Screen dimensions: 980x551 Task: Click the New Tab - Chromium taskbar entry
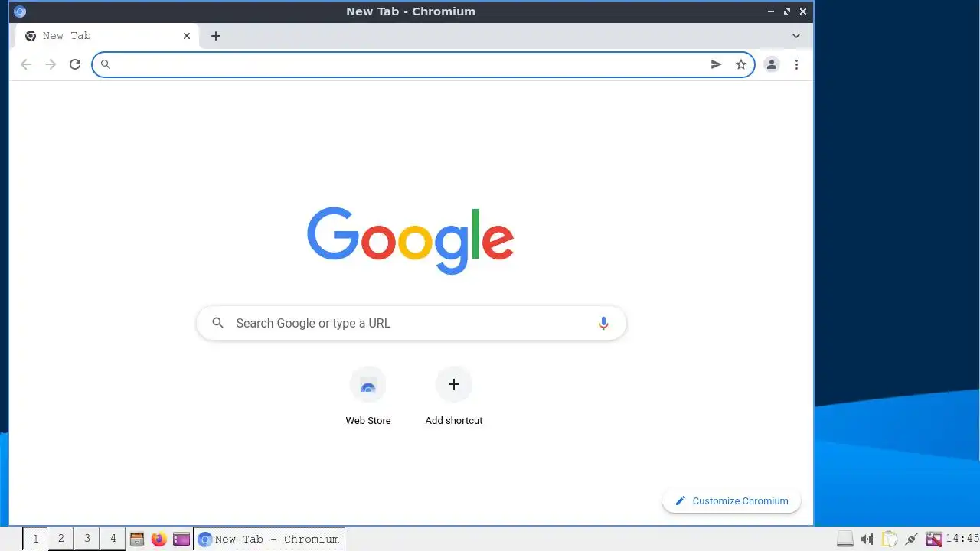[269, 539]
